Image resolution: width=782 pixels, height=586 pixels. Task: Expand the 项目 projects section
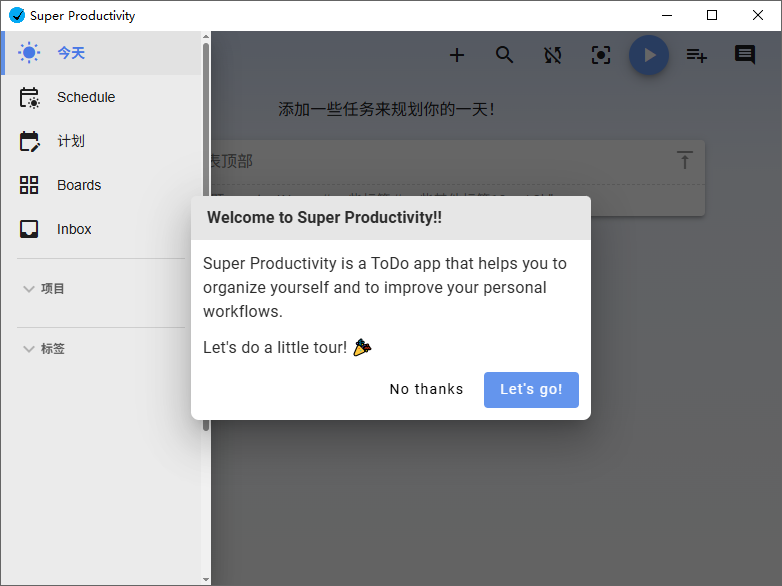tap(44, 289)
